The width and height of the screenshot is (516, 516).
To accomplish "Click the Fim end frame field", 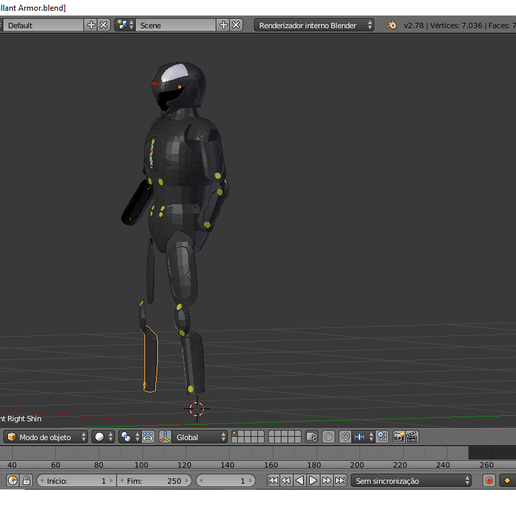I will tap(154, 481).
